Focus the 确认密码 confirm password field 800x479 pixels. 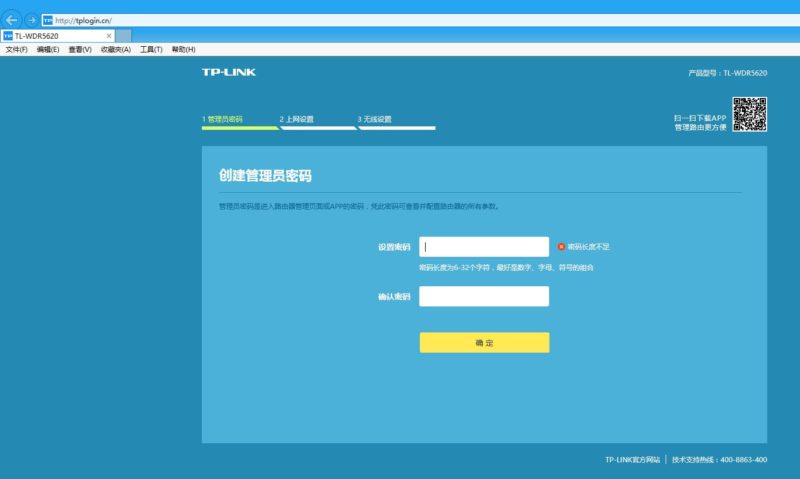484,297
